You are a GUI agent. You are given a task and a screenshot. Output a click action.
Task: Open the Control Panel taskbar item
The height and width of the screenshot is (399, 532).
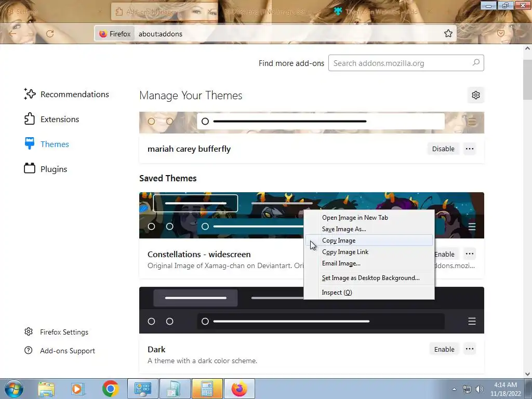(142, 389)
